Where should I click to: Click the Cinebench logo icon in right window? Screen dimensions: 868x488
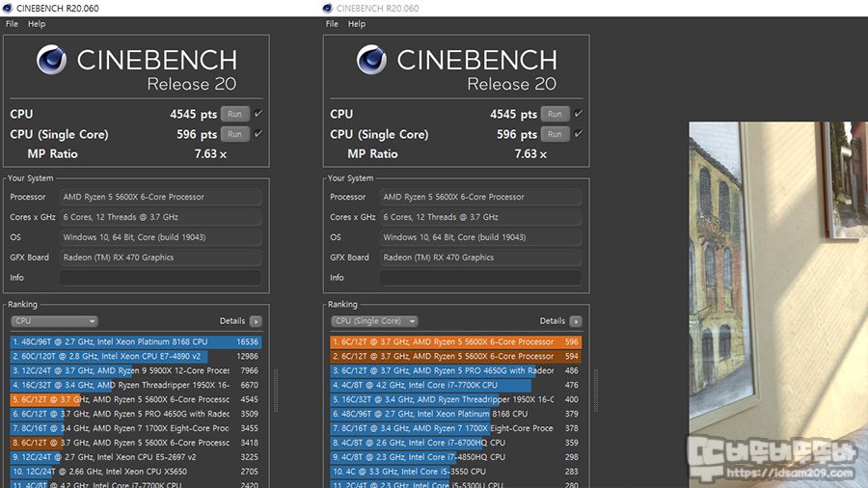point(371,60)
